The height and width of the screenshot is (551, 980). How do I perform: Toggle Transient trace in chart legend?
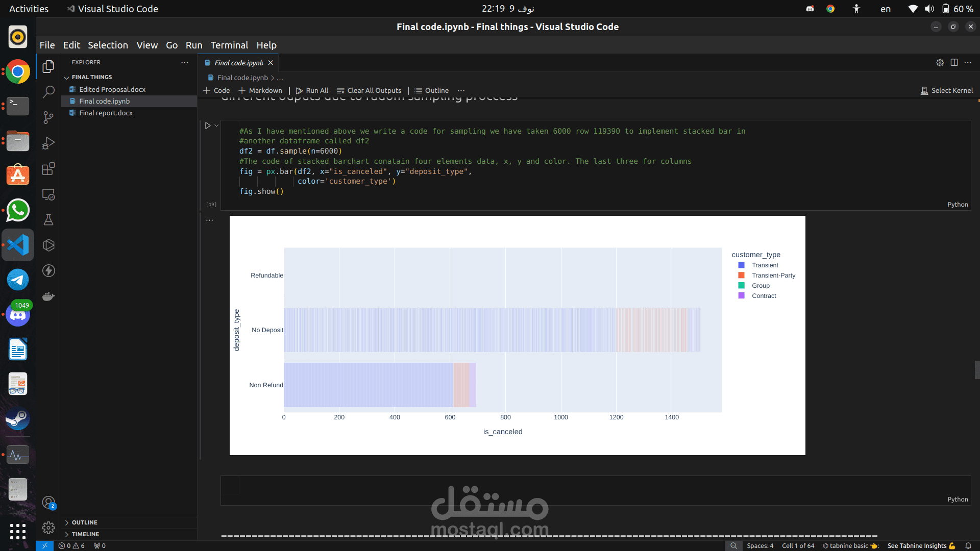coord(765,265)
